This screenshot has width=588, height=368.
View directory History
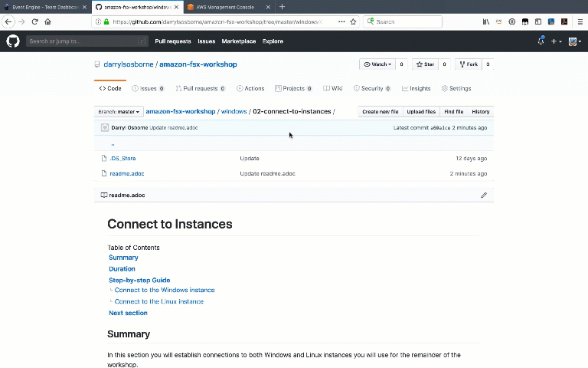pos(481,111)
